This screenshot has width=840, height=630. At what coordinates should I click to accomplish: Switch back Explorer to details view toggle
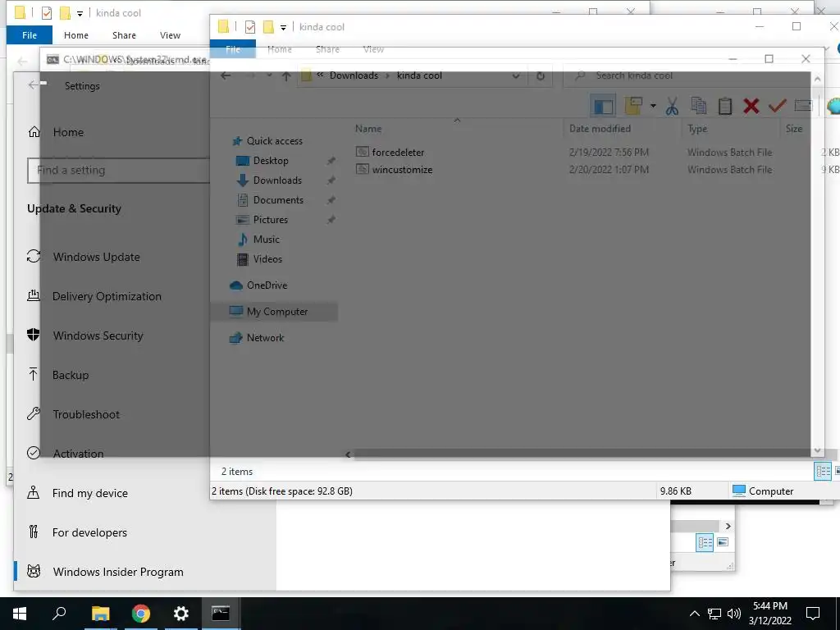click(705, 542)
